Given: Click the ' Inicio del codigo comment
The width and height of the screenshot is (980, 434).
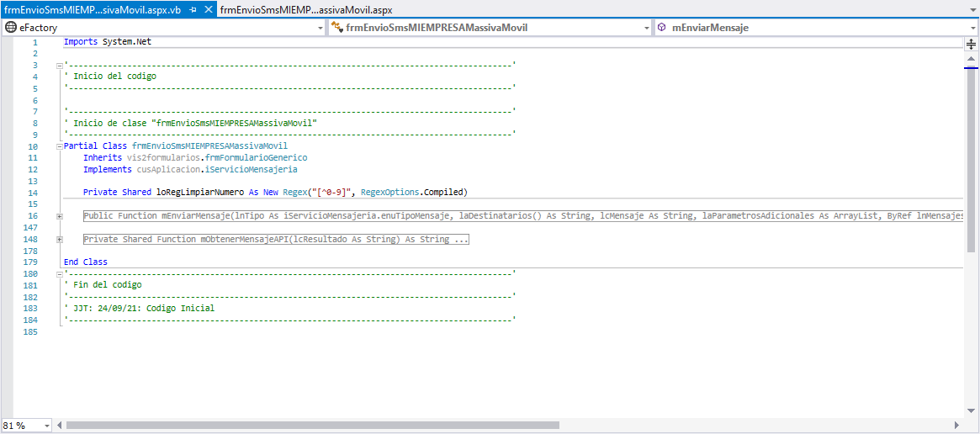Looking at the screenshot, I should 111,77.
